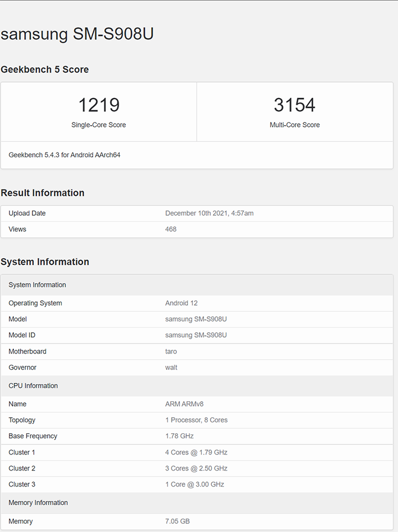Click the Result Information heading

point(43,193)
